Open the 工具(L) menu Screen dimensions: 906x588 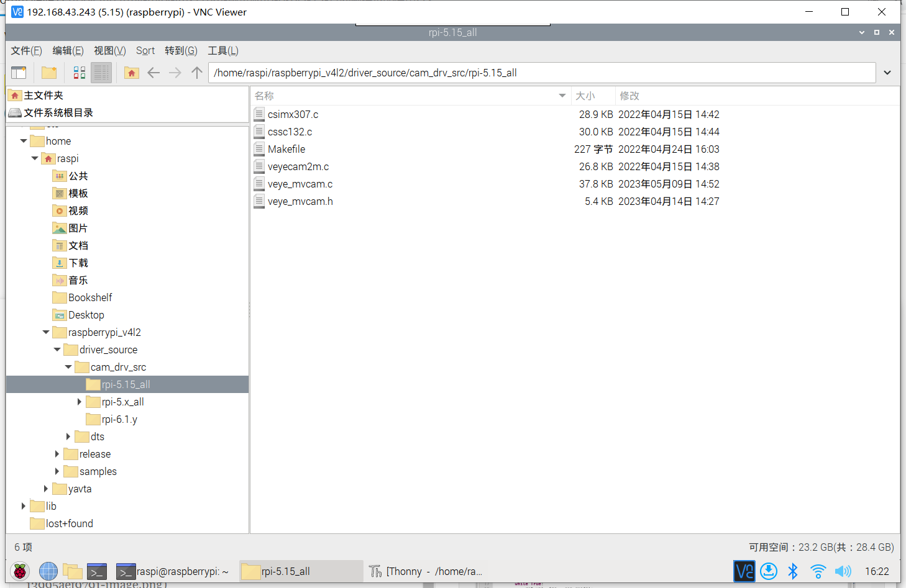coord(222,51)
